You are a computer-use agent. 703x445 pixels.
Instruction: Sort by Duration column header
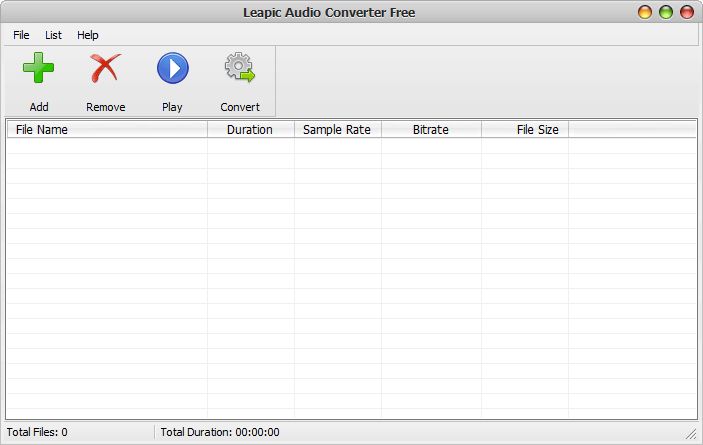coord(251,130)
